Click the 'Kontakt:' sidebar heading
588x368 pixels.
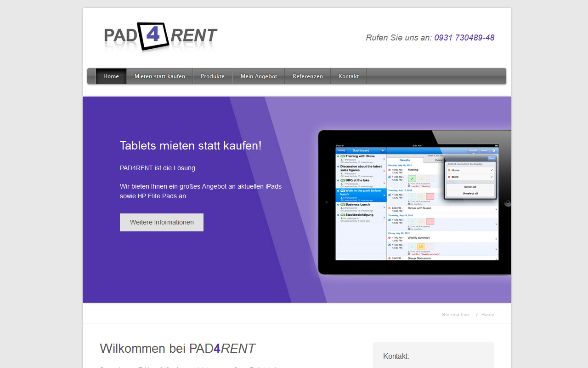click(396, 356)
